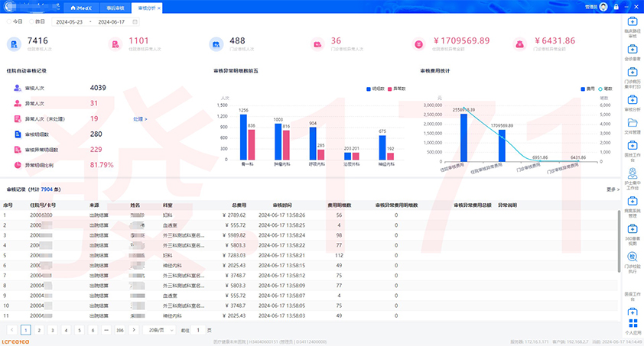Click cell ¥ 7283.03 in row 5
This screenshot has width=644, height=346.
pyautogui.click(x=234, y=255)
